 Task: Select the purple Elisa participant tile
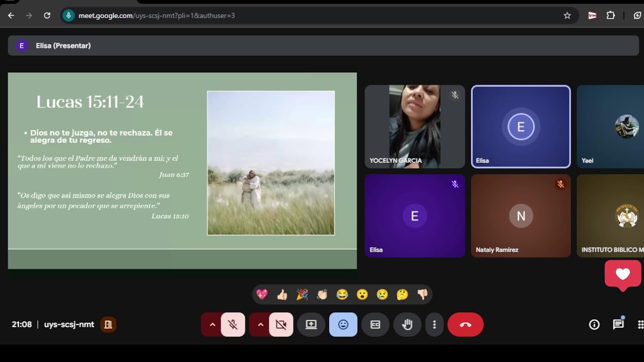(x=415, y=216)
